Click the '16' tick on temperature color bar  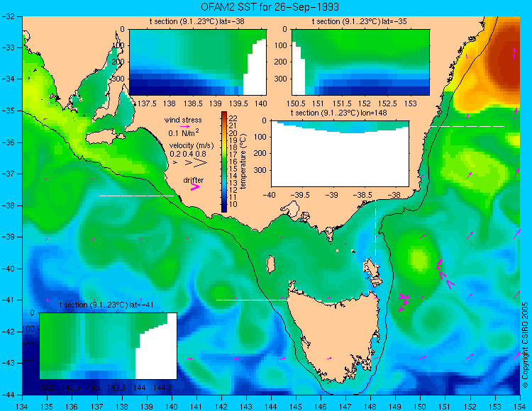click(x=233, y=162)
